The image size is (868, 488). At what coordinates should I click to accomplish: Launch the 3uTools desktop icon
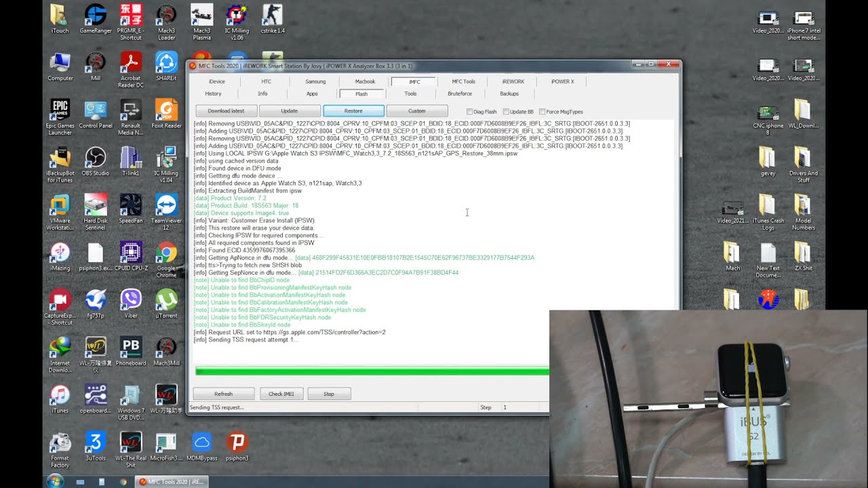[x=96, y=447]
